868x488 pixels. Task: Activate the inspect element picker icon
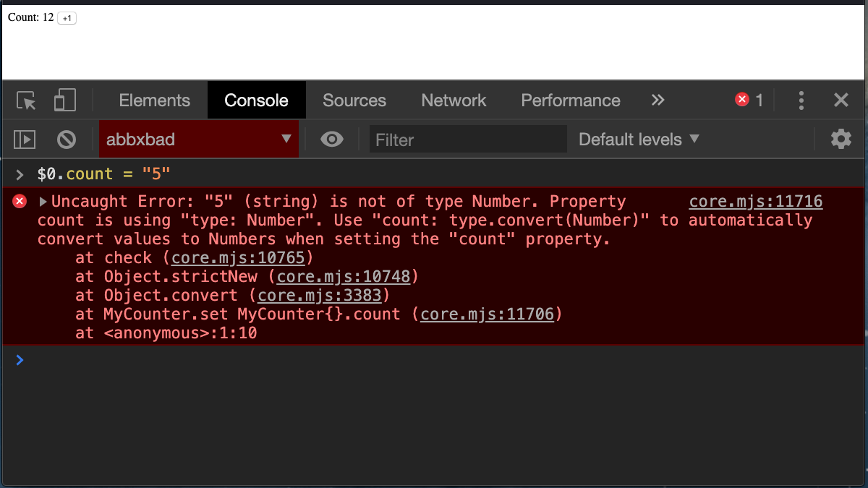27,100
